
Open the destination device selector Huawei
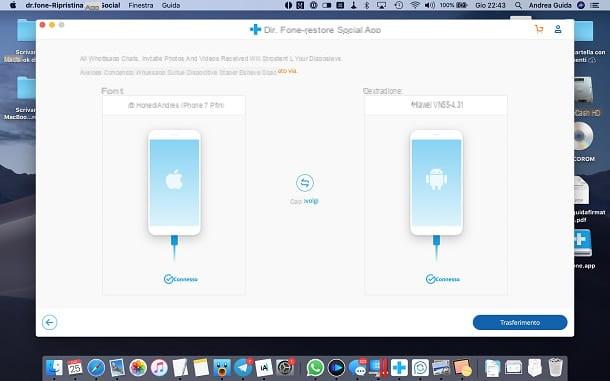[x=436, y=105]
